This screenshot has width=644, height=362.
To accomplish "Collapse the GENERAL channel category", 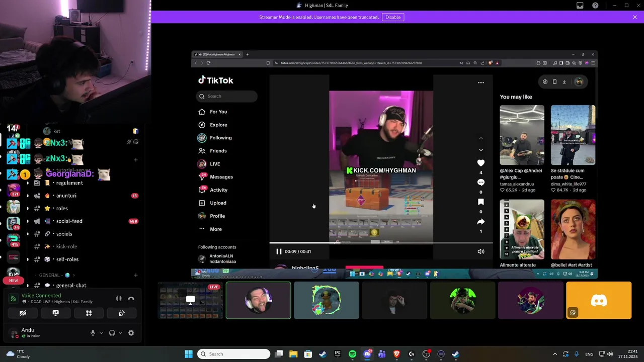I will [x=57, y=275].
